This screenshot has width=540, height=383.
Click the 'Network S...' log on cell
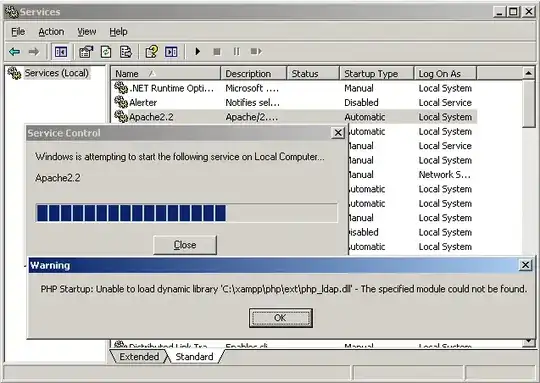point(444,175)
